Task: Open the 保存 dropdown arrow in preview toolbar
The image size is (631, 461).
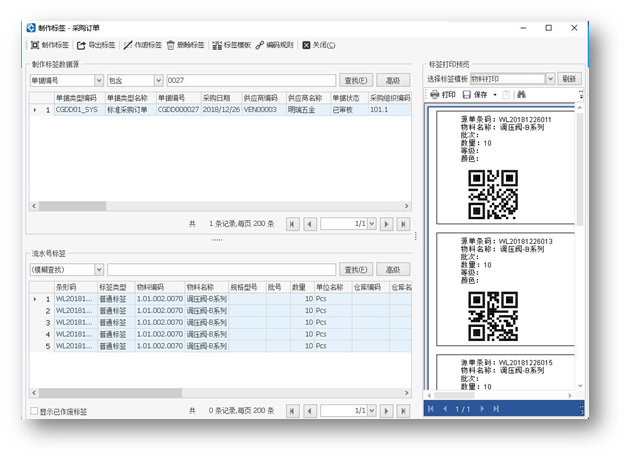Action: [495, 95]
